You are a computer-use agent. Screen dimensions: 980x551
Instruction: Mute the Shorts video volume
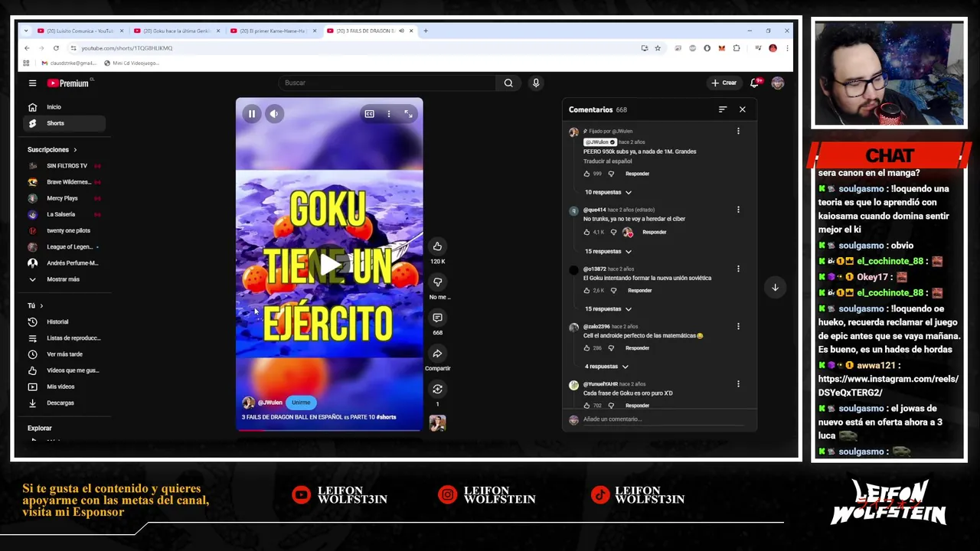tap(274, 114)
